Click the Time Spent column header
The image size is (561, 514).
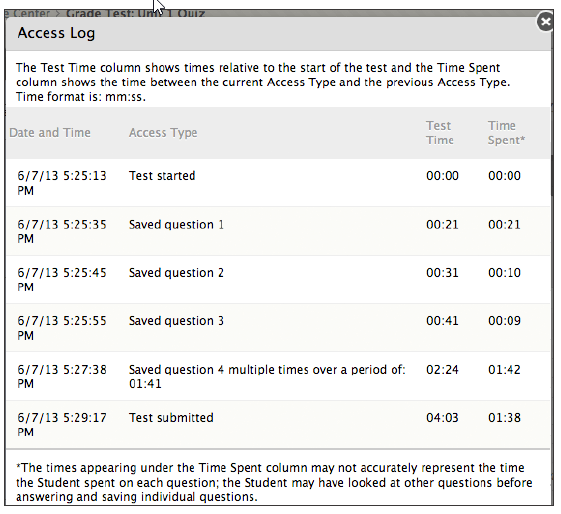506,133
